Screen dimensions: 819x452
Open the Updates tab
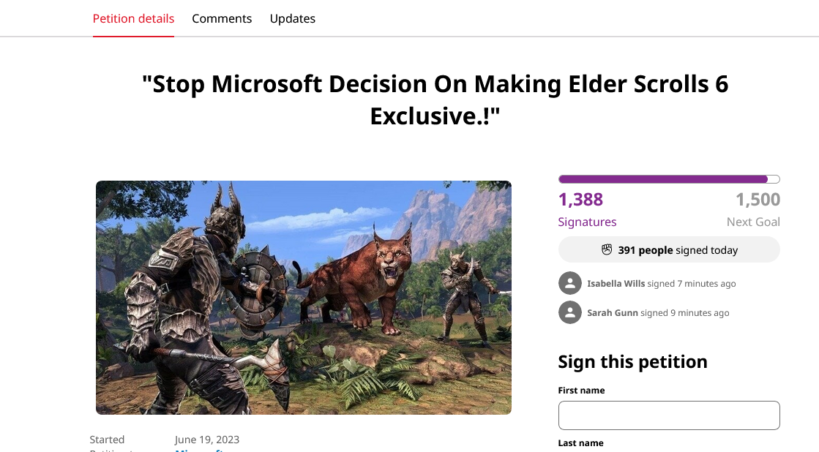pos(292,19)
